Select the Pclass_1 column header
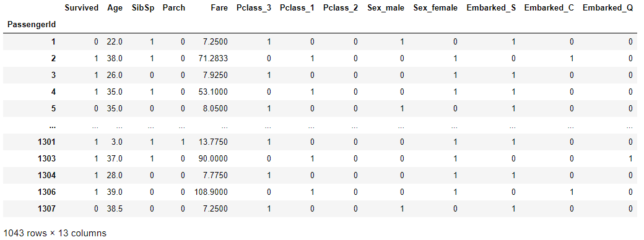 [297, 8]
